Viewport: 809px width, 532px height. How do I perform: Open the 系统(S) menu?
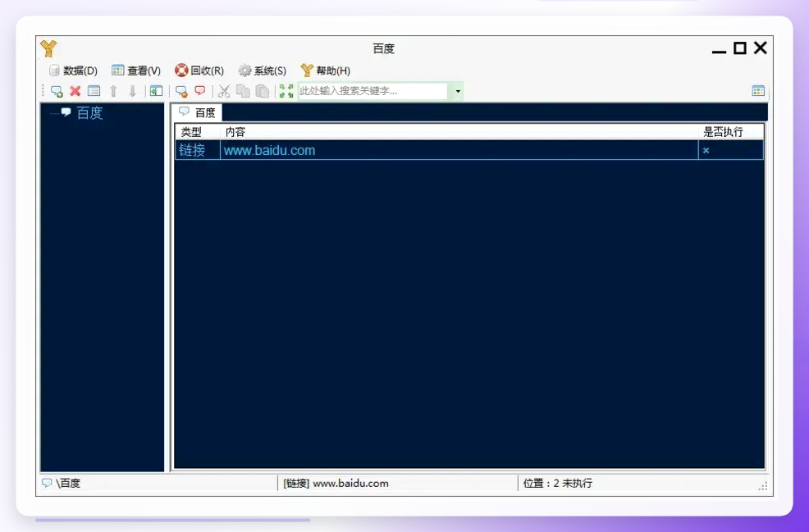click(262, 70)
